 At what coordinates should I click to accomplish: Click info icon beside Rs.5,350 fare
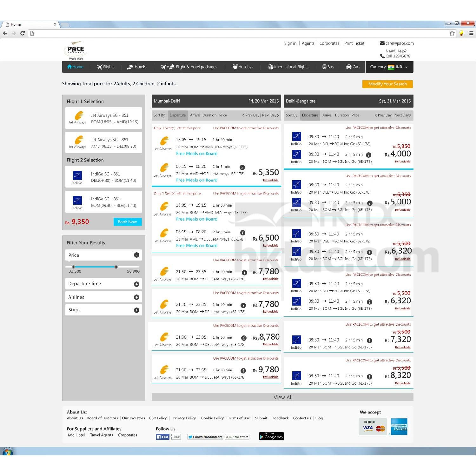(242, 167)
